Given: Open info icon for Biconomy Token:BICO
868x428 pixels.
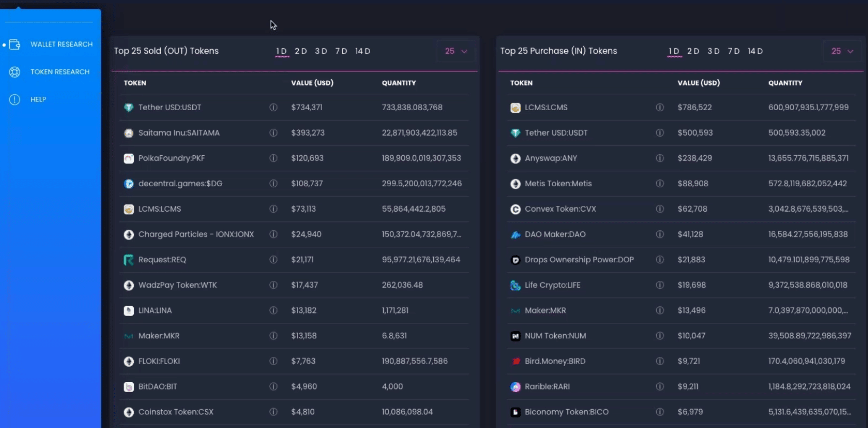Looking at the screenshot, I should pos(660,412).
